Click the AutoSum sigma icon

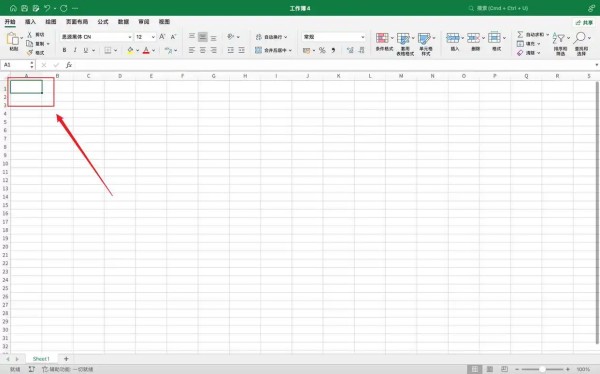[x=520, y=34]
